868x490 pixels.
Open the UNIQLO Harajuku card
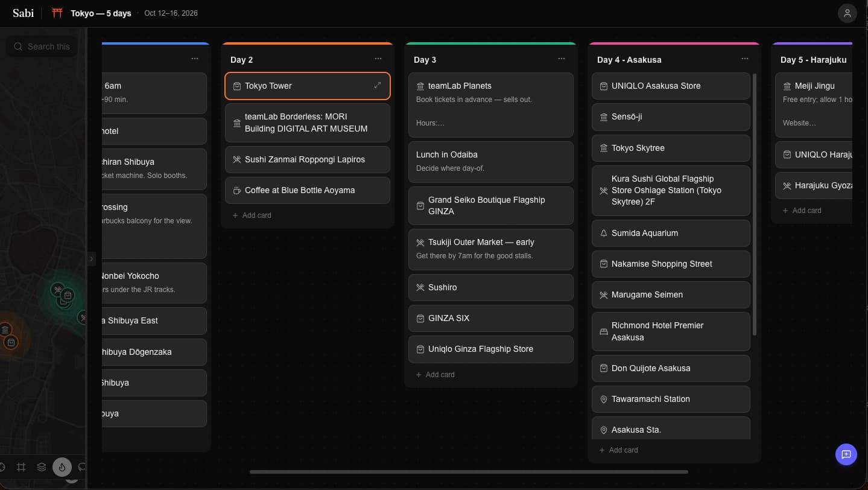814,154
